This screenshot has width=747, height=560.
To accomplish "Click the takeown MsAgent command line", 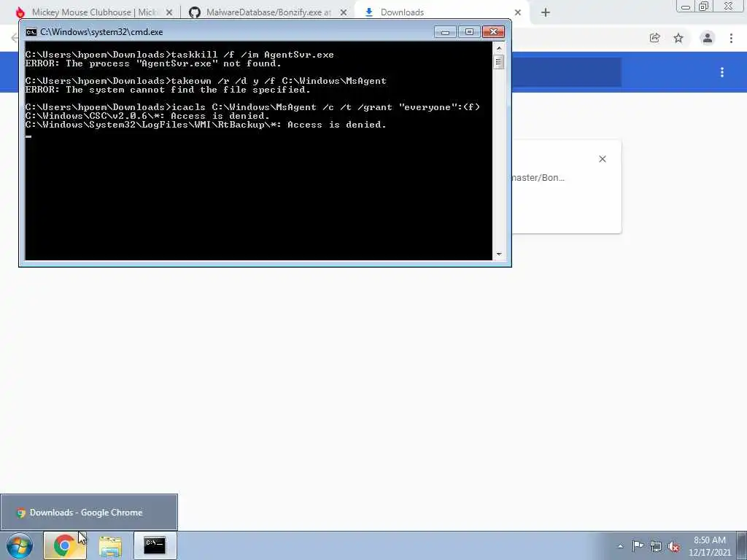I will tap(206, 81).
